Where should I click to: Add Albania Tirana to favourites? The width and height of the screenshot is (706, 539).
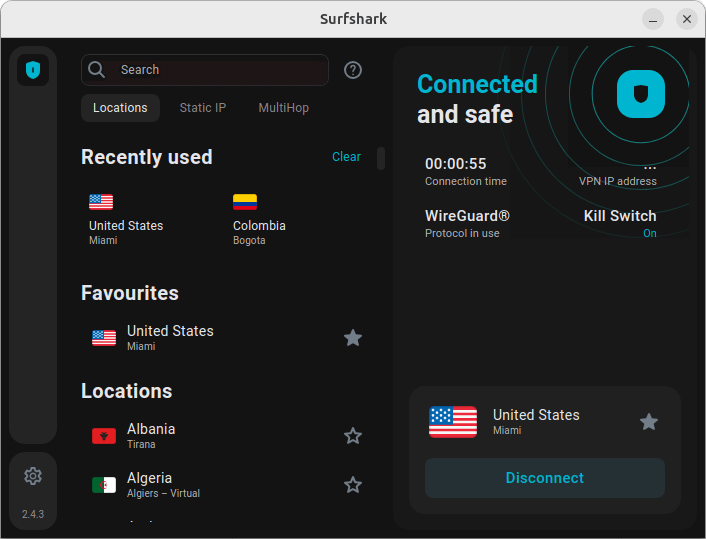point(353,436)
